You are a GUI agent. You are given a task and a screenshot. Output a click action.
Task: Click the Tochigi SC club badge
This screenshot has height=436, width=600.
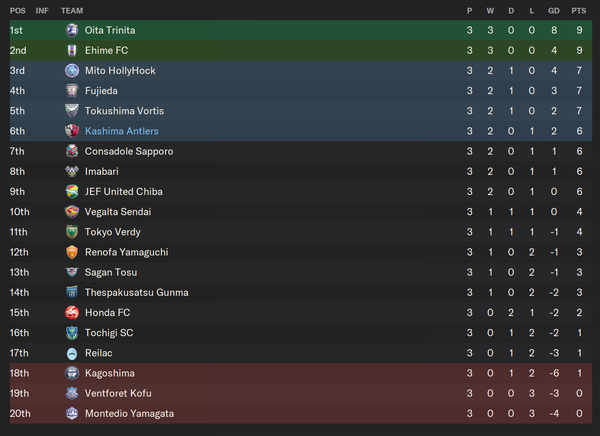click(72, 333)
